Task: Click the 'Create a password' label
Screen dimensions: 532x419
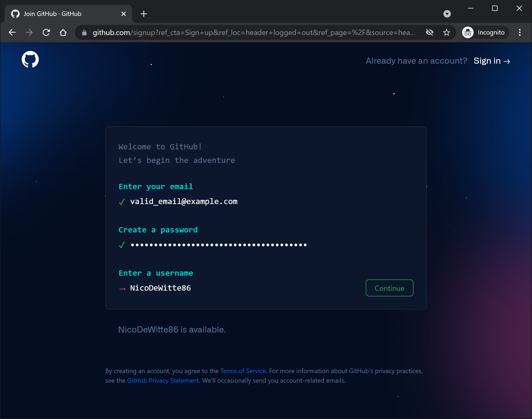Action: [158, 230]
